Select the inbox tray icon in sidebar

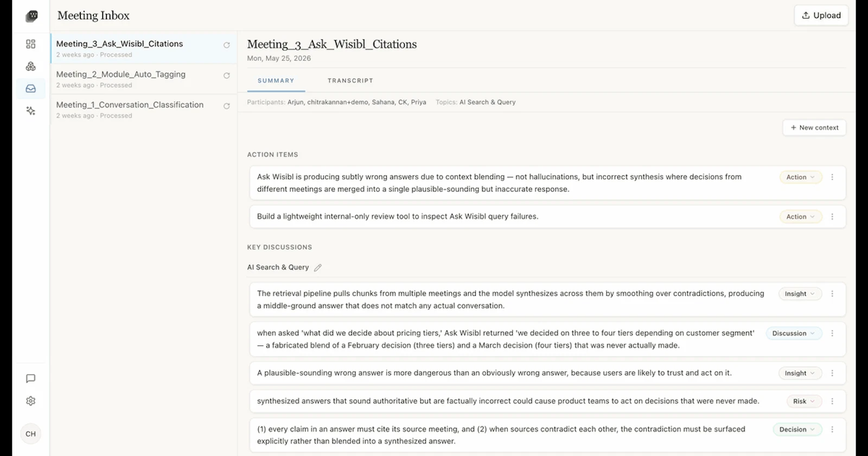(x=31, y=88)
